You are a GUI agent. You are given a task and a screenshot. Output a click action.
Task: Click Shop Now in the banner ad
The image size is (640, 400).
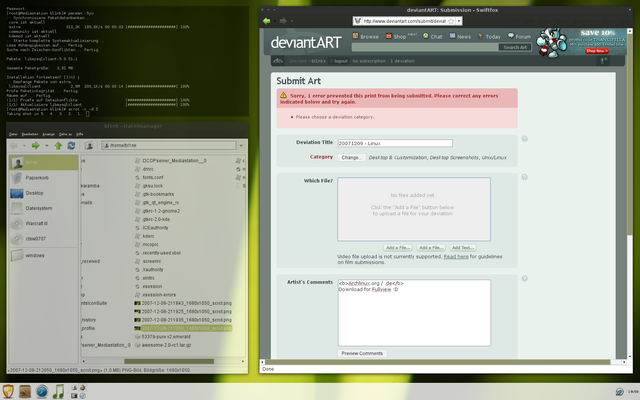click(x=597, y=51)
